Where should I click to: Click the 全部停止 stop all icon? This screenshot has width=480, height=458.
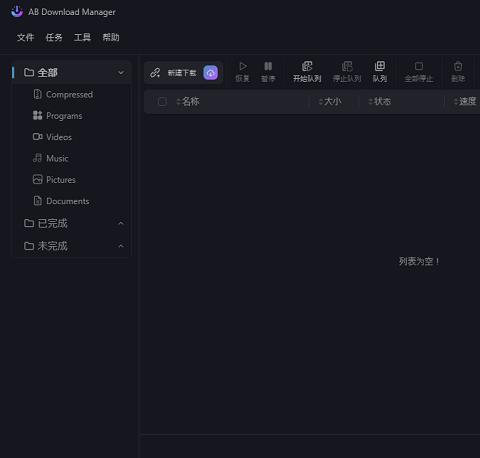(419, 66)
